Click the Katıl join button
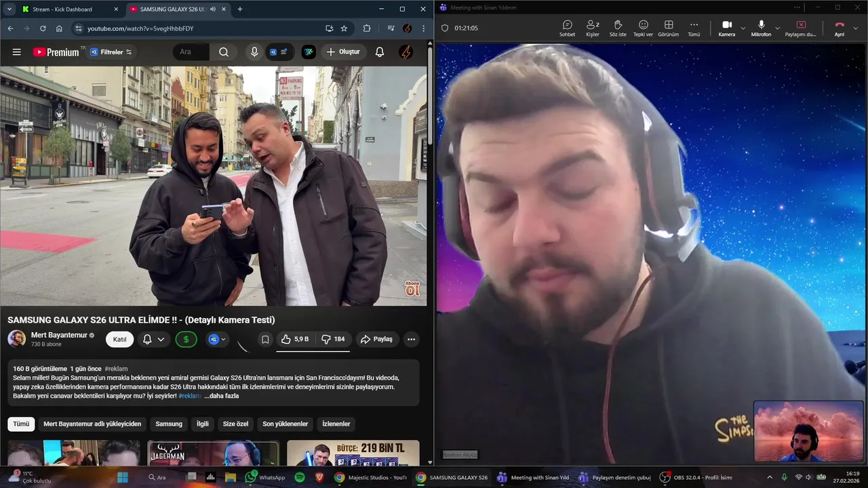Image resolution: width=868 pixels, height=488 pixels. tap(119, 340)
